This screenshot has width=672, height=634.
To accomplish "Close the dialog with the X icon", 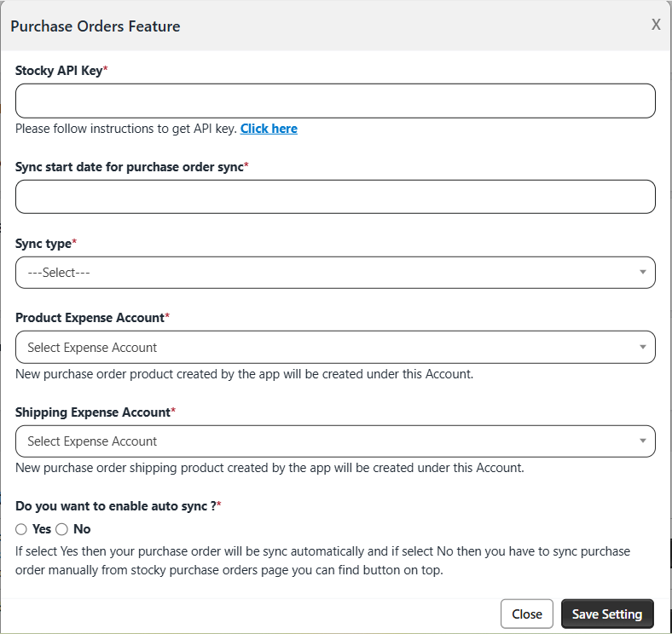I will (x=656, y=25).
